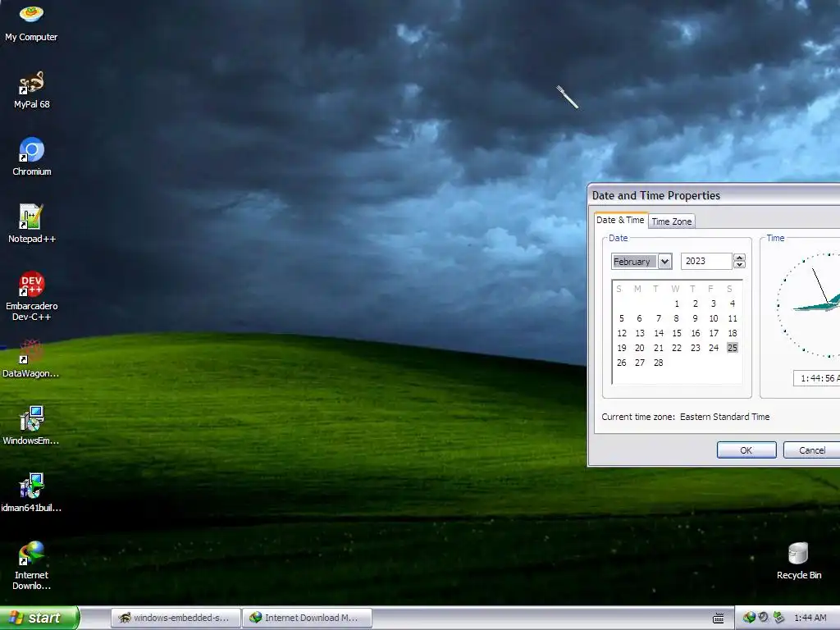Select February 1 in the calendar
Viewport: 840px width, 630px height.
click(677, 304)
